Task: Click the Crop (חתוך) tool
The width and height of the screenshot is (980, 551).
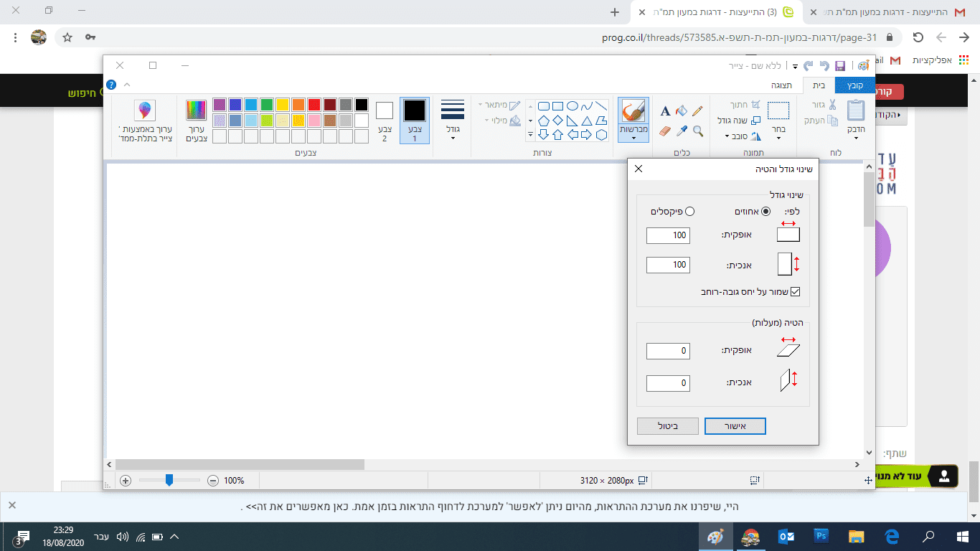Action: [x=745, y=105]
